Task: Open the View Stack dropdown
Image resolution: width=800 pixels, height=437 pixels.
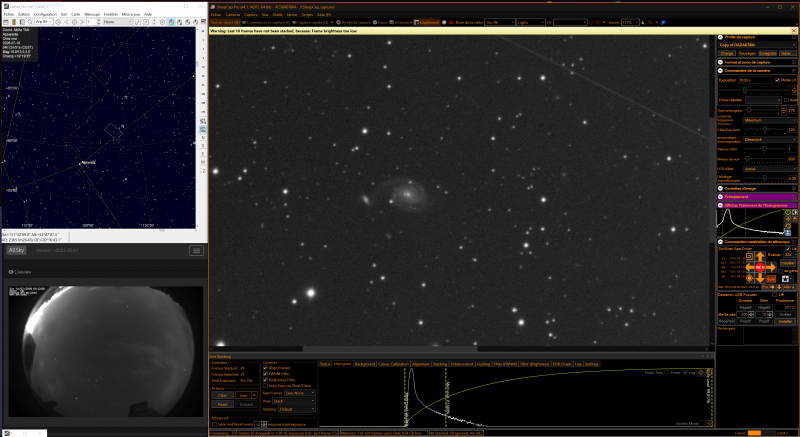Action: (x=294, y=401)
